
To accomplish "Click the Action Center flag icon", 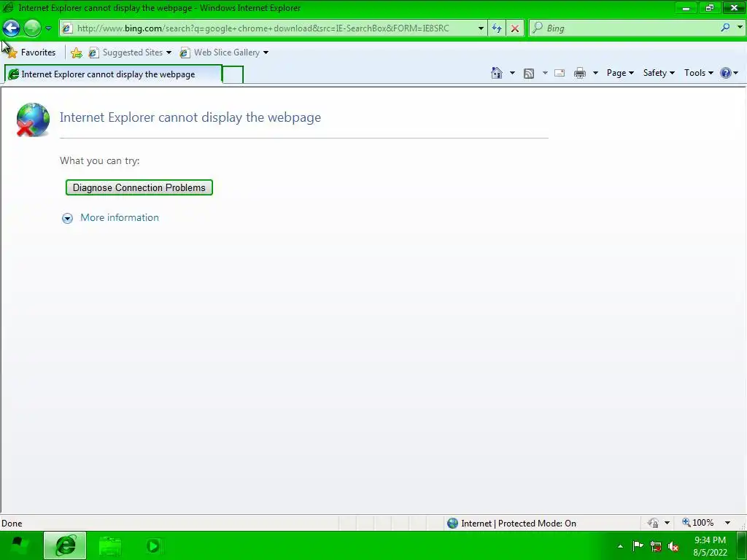I will tap(638, 546).
